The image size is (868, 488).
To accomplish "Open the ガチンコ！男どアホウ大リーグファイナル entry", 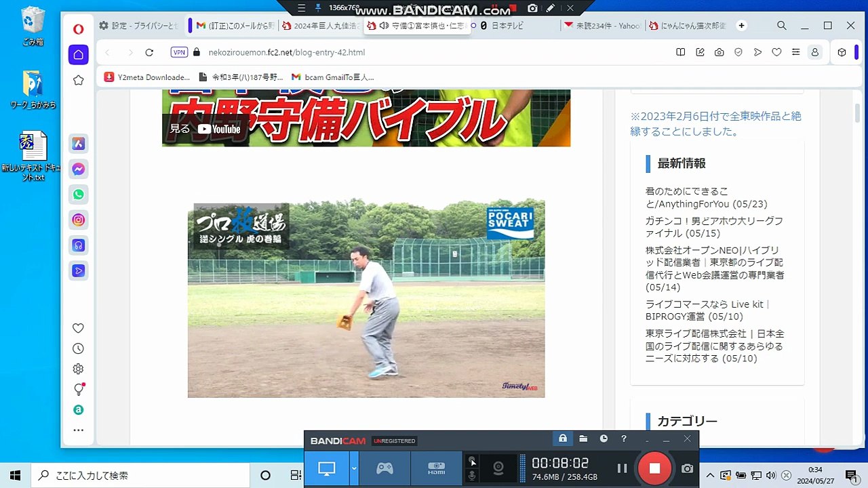I will [x=714, y=227].
